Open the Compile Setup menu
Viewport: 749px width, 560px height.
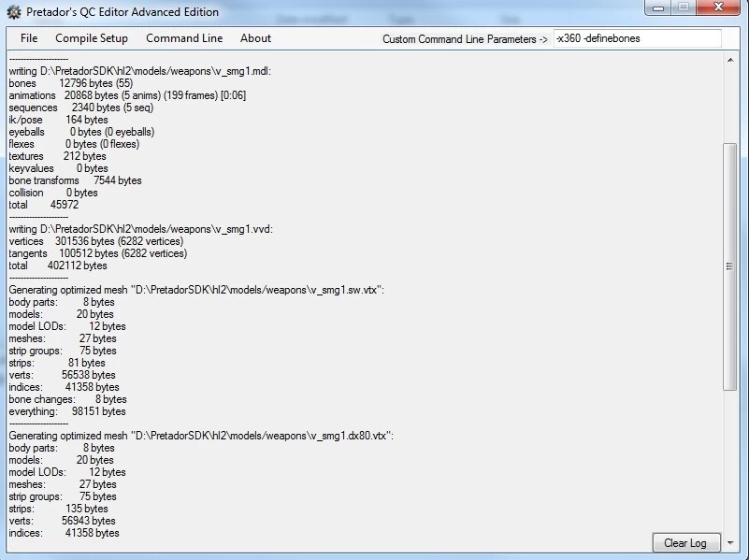pyautogui.click(x=92, y=38)
